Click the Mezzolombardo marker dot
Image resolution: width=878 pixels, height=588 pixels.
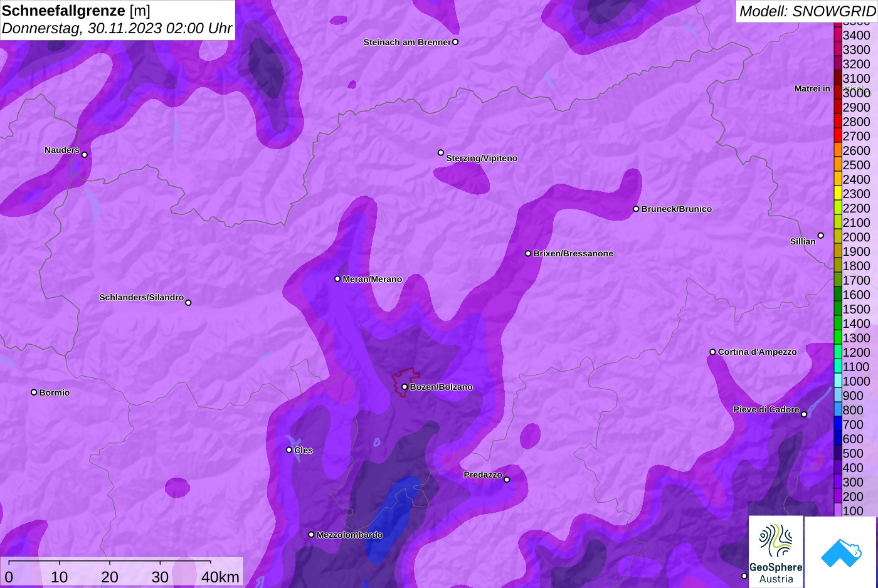[311, 535]
